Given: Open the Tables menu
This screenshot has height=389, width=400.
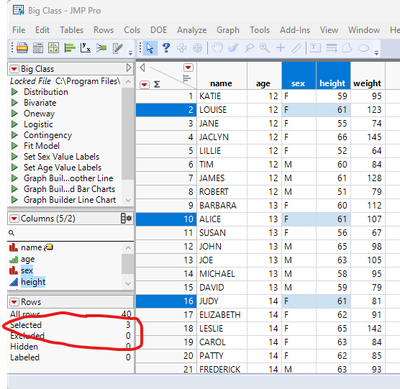Looking at the screenshot, I should (x=72, y=30).
